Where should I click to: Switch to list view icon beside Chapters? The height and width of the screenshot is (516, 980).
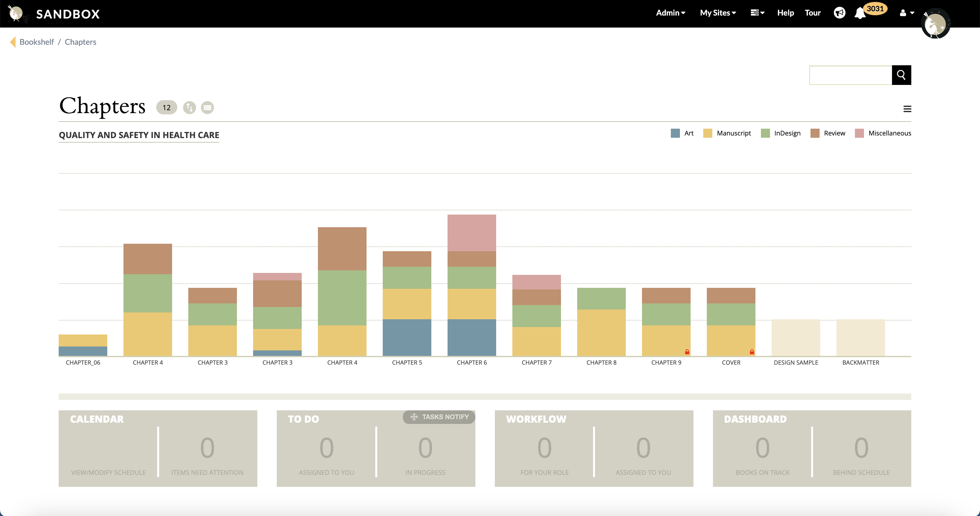(x=207, y=108)
